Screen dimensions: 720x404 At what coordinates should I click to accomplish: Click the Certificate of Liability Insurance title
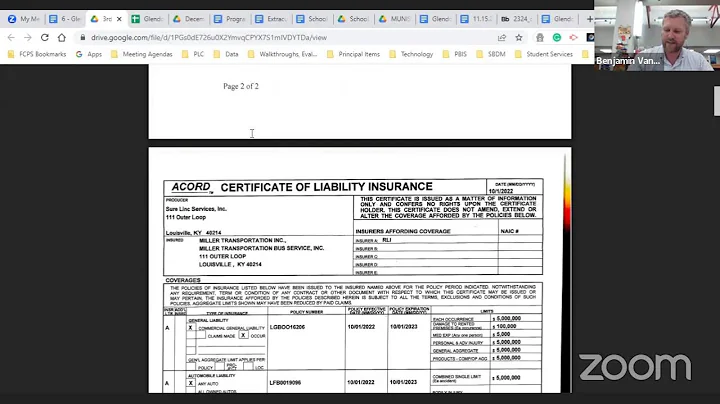pos(326,187)
